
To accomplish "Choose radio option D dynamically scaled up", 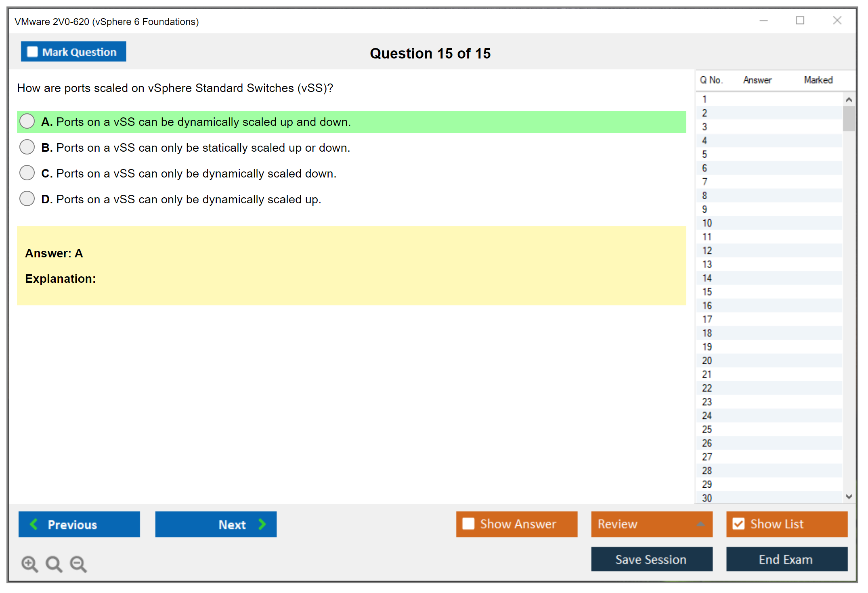I will coord(27,199).
